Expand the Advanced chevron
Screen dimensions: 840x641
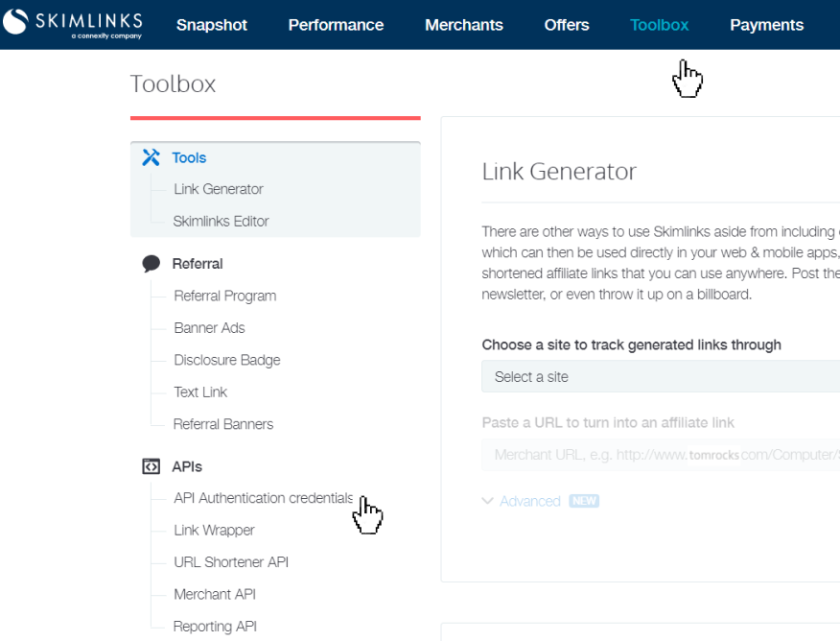tap(487, 501)
